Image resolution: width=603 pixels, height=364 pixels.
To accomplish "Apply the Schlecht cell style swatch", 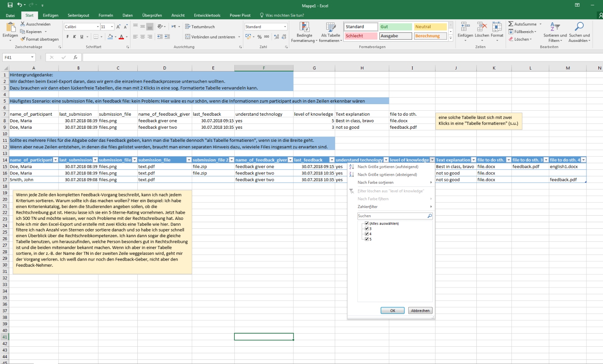I will (360, 36).
